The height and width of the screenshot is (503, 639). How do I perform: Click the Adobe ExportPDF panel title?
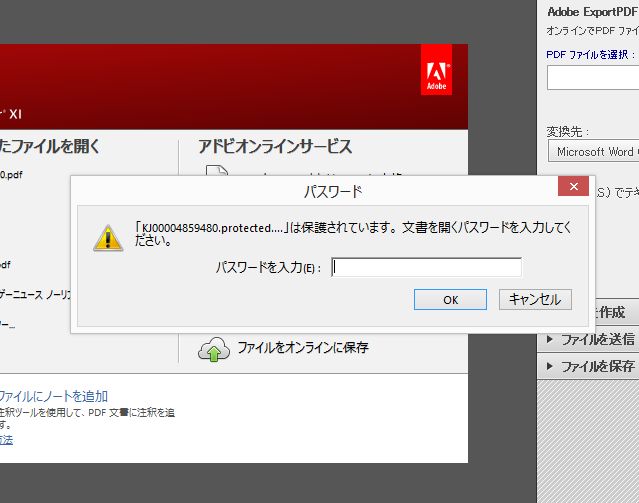(593, 12)
